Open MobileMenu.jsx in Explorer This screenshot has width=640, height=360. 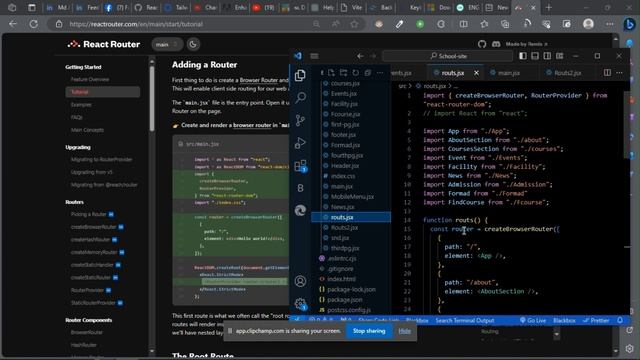click(x=352, y=197)
